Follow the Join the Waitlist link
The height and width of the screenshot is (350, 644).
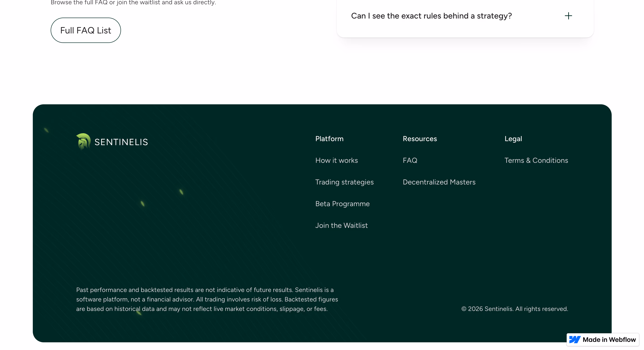(341, 225)
